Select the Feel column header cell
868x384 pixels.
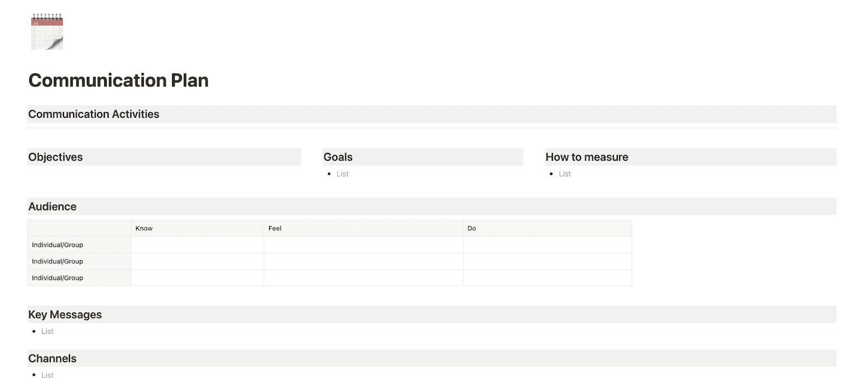click(363, 229)
